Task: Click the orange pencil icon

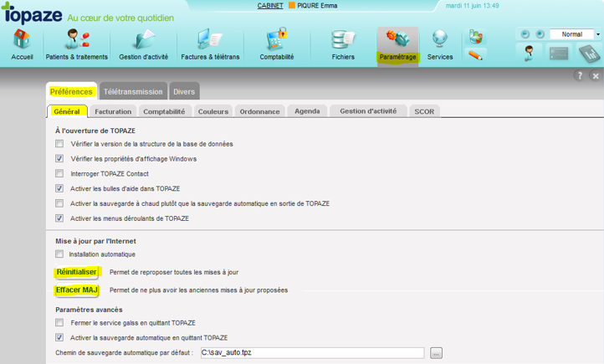Action: 476,55
